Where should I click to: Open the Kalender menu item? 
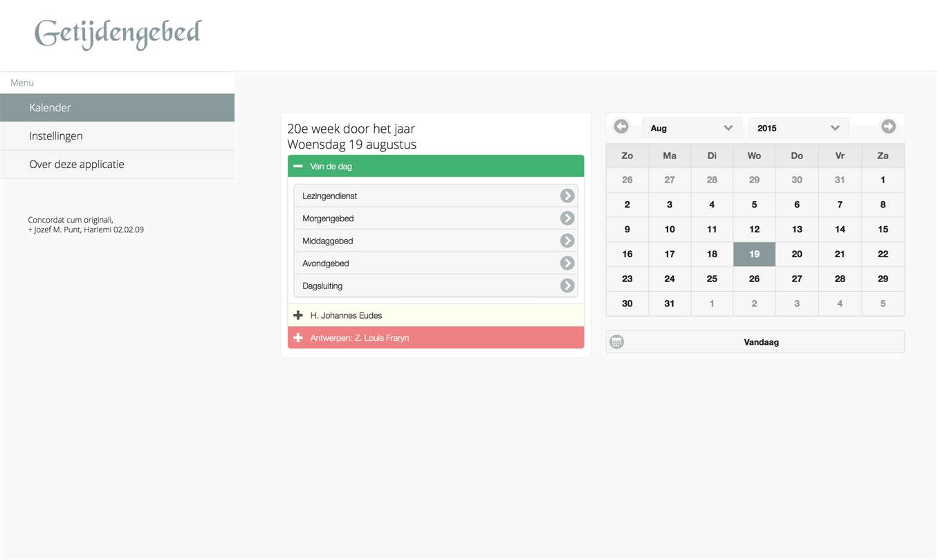click(x=117, y=108)
